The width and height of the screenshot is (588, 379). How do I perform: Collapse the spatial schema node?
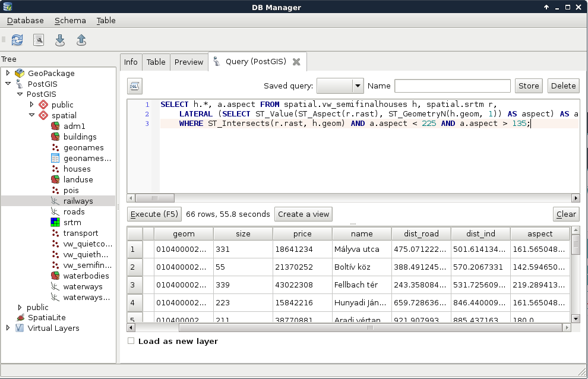(33, 115)
